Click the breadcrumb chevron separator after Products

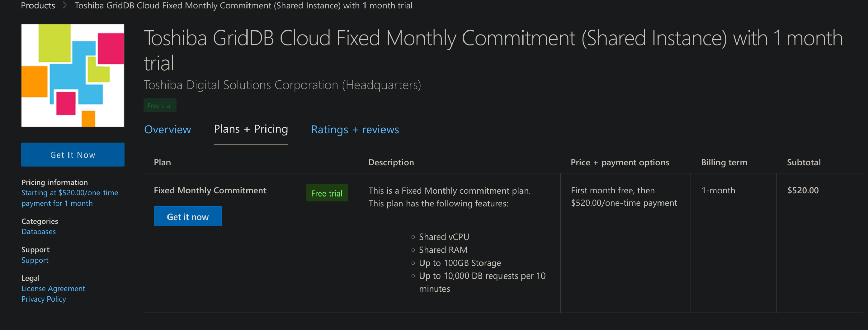click(x=65, y=6)
